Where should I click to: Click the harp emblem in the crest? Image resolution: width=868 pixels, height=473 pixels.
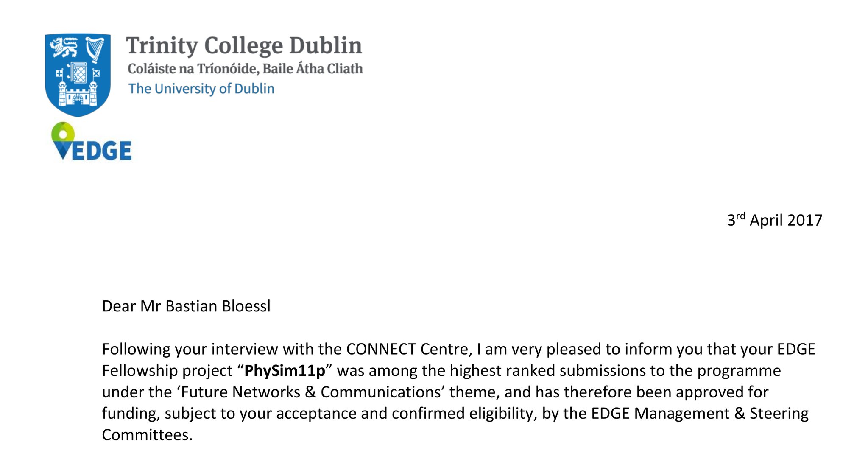click(x=95, y=48)
